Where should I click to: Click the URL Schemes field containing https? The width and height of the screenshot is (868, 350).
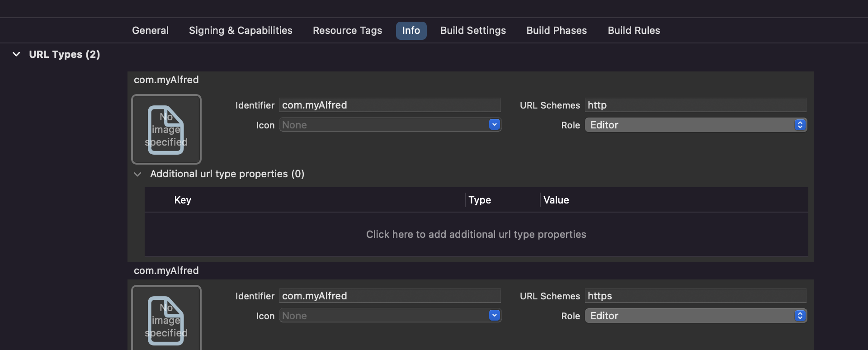point(695,296)
